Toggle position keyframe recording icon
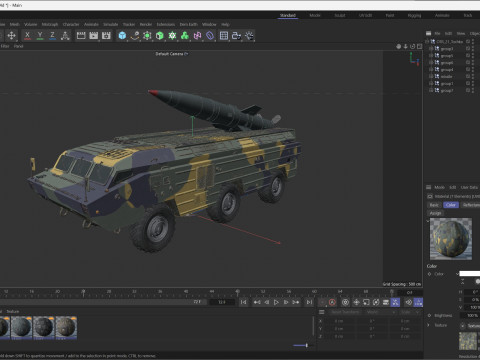Image resolution: width=480 pixels, height=360 pixels. [x=356, y=302]
